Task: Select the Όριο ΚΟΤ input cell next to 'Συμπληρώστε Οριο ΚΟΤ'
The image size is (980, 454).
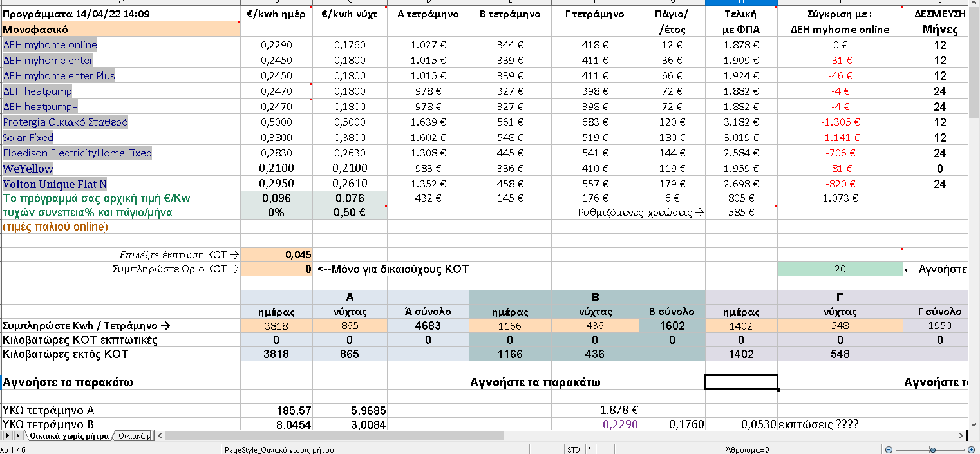Action: 276,269
